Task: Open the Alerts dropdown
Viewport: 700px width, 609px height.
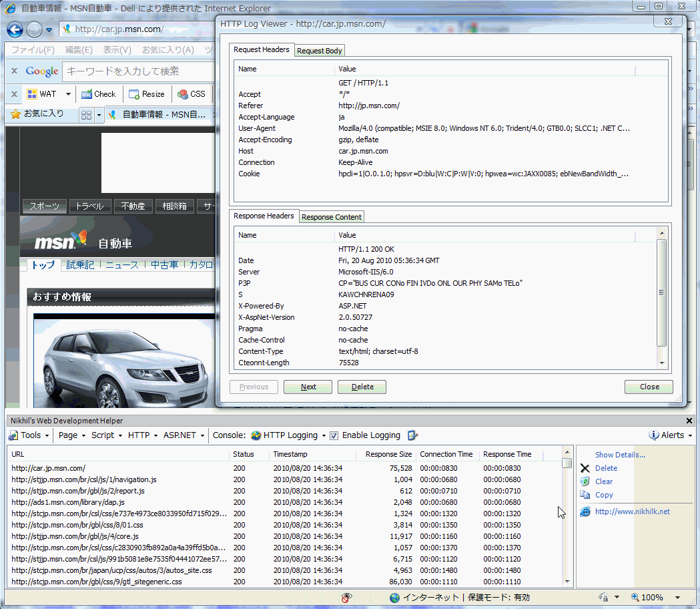Action: [670, 435]
